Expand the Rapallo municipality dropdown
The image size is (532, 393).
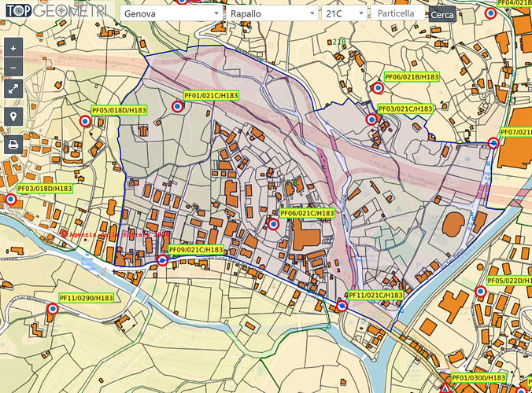270,13
